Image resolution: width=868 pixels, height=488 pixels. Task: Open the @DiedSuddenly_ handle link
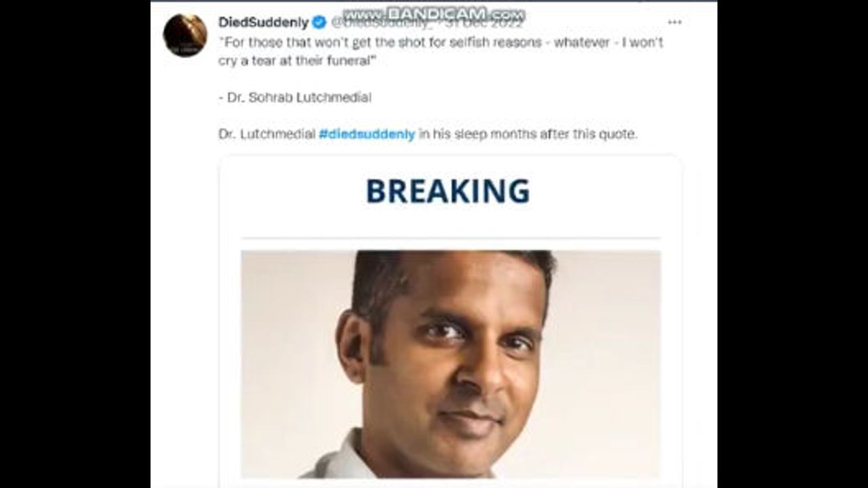click(x=382, y=23)
